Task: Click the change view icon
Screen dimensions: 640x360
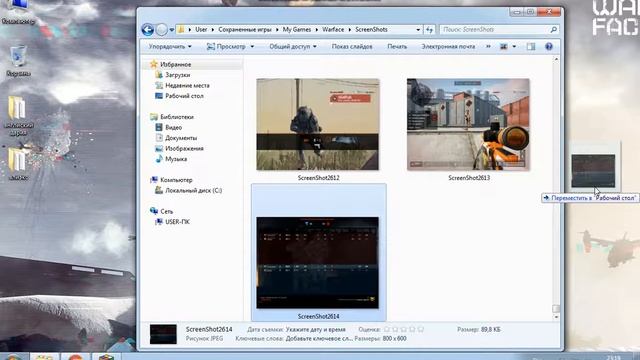Action: 504,47
